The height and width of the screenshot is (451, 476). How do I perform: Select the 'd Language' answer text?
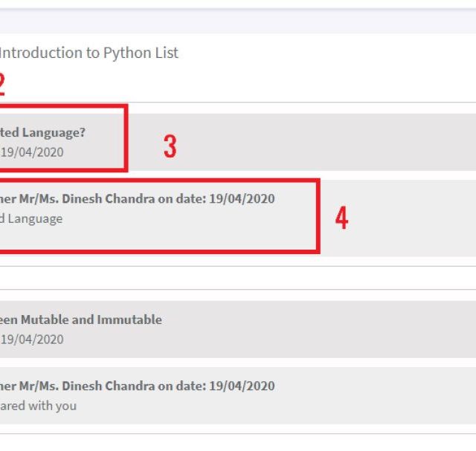tap(31, 218)
